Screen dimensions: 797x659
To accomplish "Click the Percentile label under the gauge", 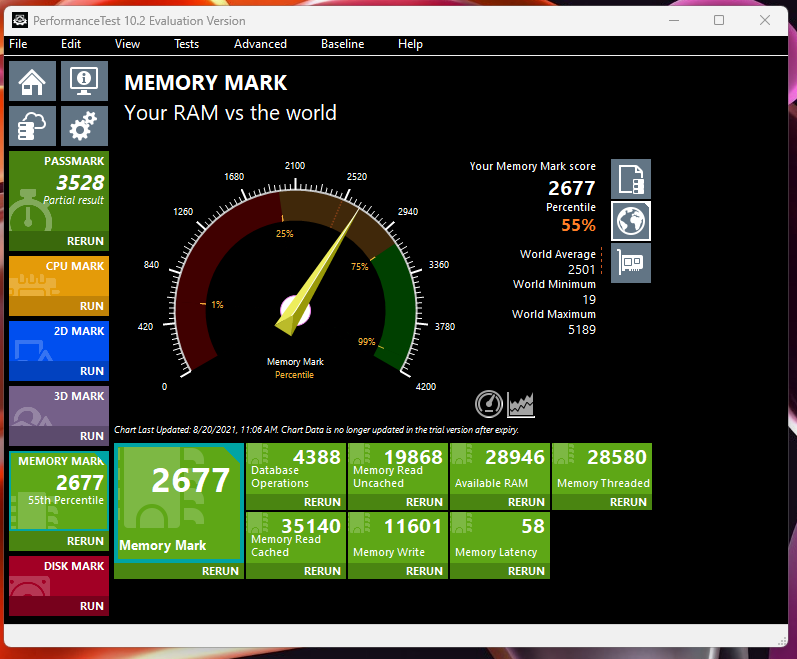I will 294,374.
